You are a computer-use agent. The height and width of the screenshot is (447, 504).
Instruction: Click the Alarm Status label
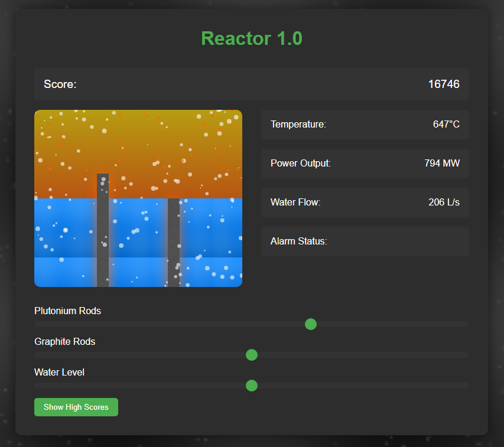tap(298, 241)
